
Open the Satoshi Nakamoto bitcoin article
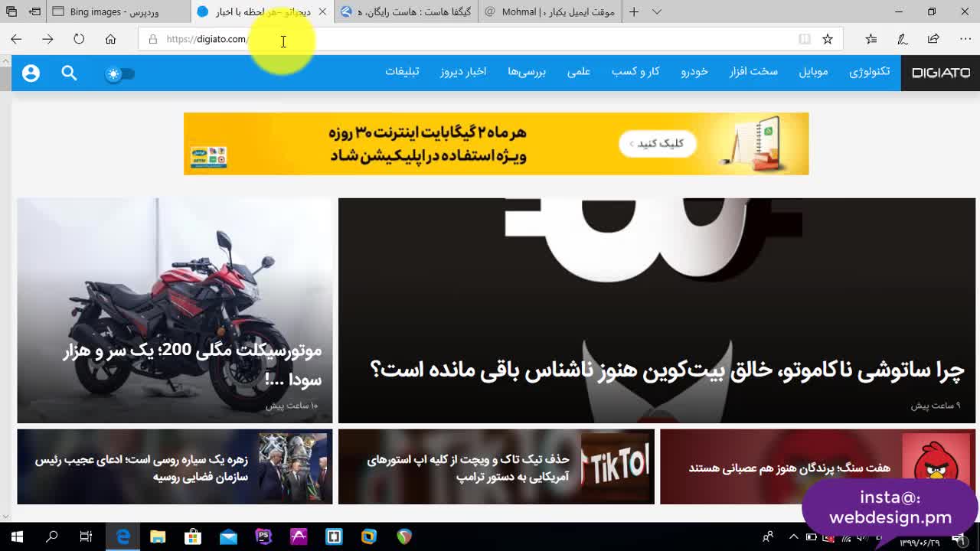(666, 370)
